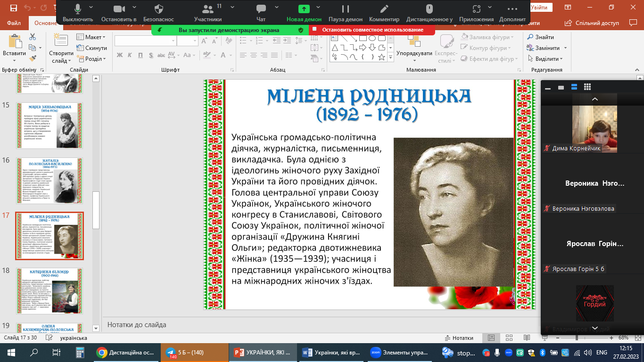Select the Основне ribbon tab

coord(46,23)
